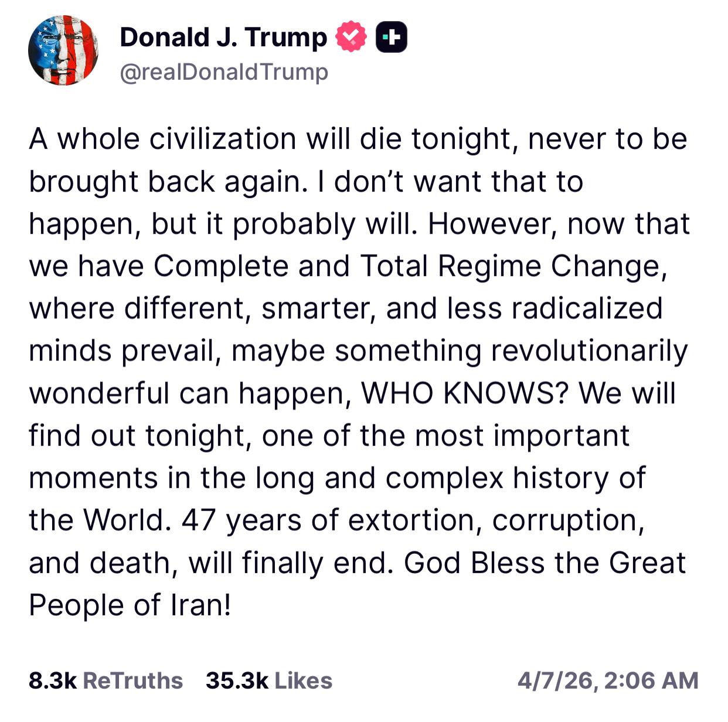Click the WHO KNOWS? text

464,393
